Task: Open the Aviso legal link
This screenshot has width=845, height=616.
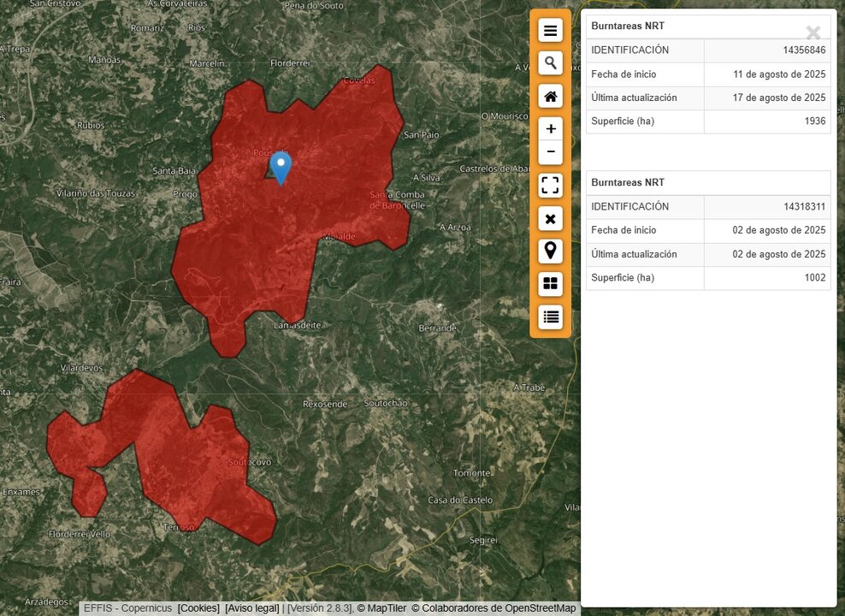Action: point(252,608)
